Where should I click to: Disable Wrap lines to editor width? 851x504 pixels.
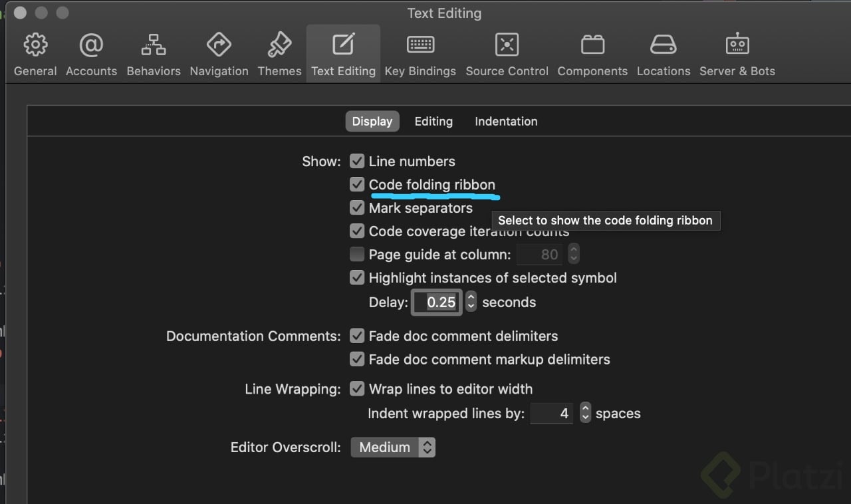click(357, 388)
